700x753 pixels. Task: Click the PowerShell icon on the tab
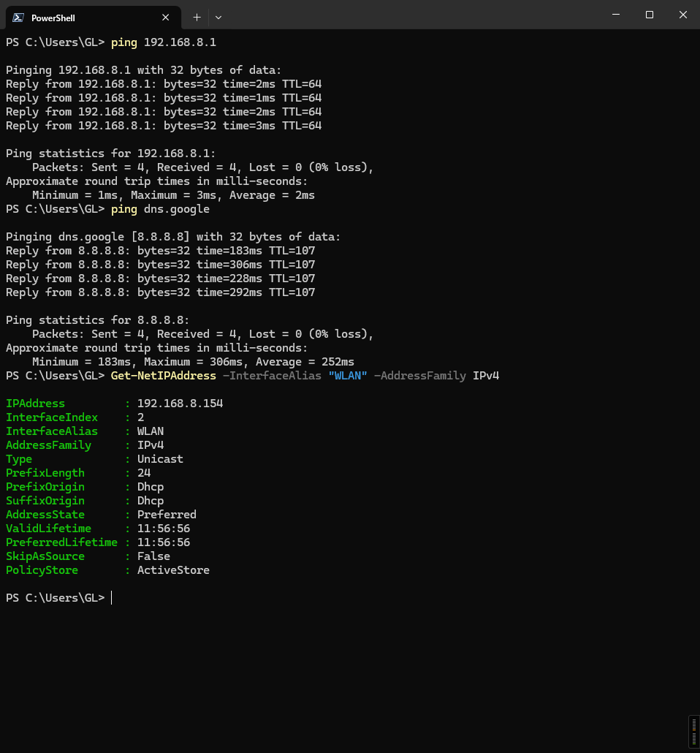tap(18, 18)
